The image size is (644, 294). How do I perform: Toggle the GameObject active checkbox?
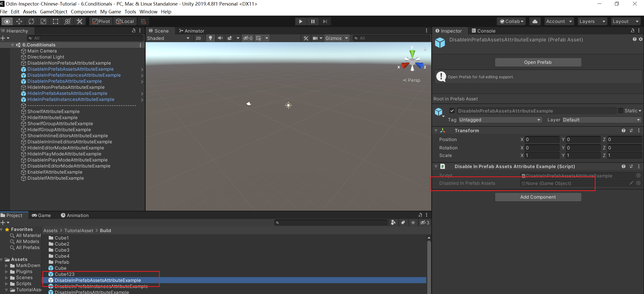(452, 111)
